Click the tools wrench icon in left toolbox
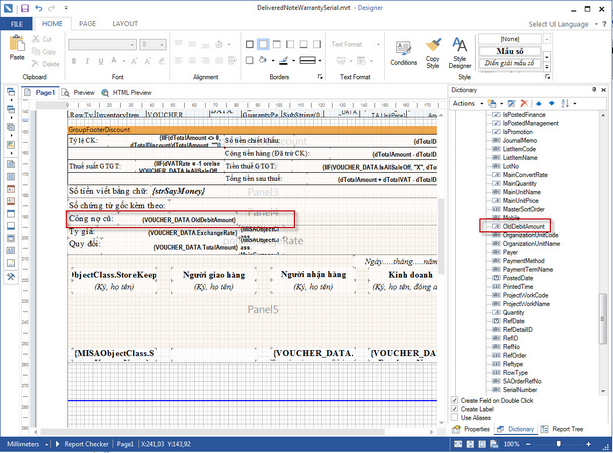Screen dimensions: 613x453 [11, 277]
